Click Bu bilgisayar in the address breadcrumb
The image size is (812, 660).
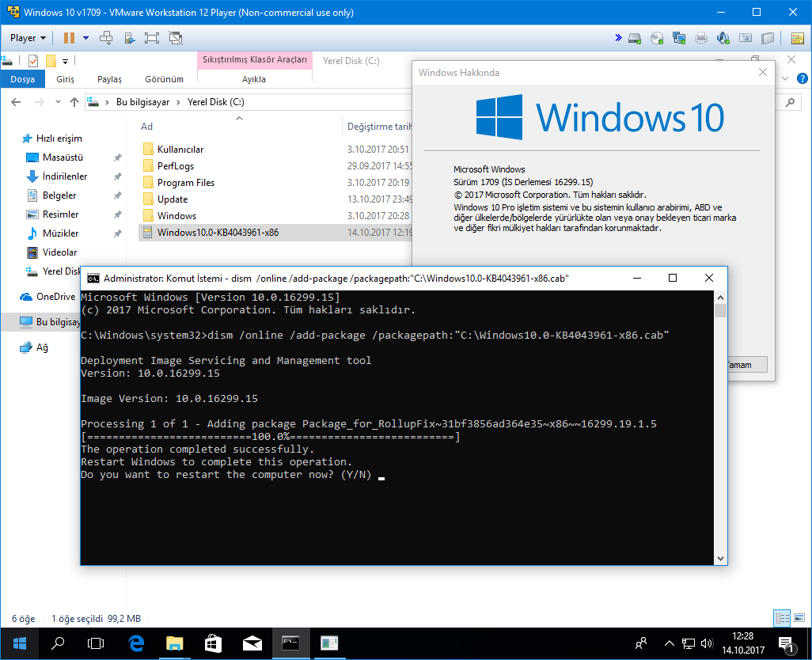[x=143, y=102]
